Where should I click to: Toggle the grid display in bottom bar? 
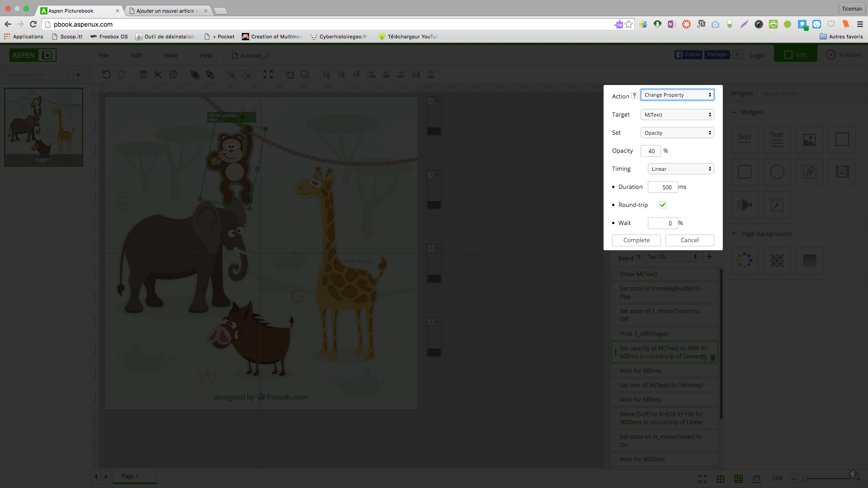click(x=739, y=479)
